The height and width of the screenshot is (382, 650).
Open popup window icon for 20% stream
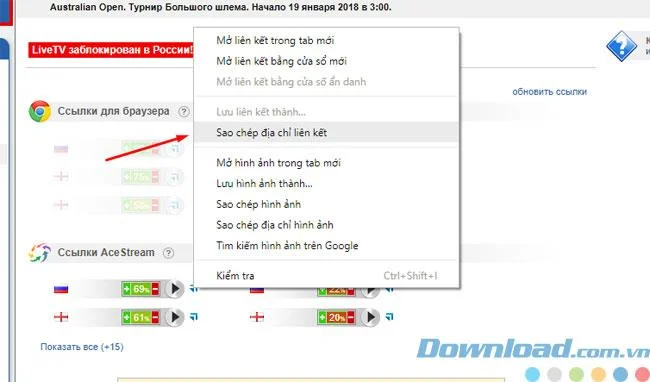(x=389, y=317)
